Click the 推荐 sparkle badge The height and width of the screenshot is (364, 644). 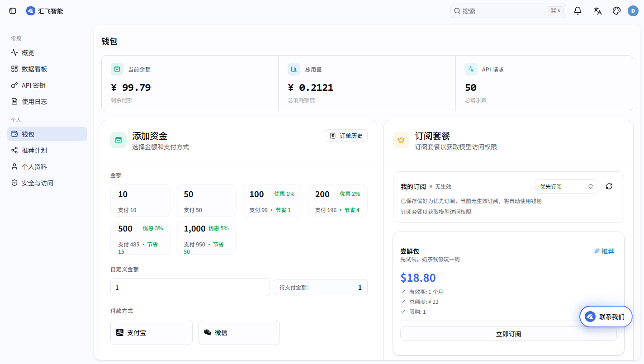tap(604, 251)
